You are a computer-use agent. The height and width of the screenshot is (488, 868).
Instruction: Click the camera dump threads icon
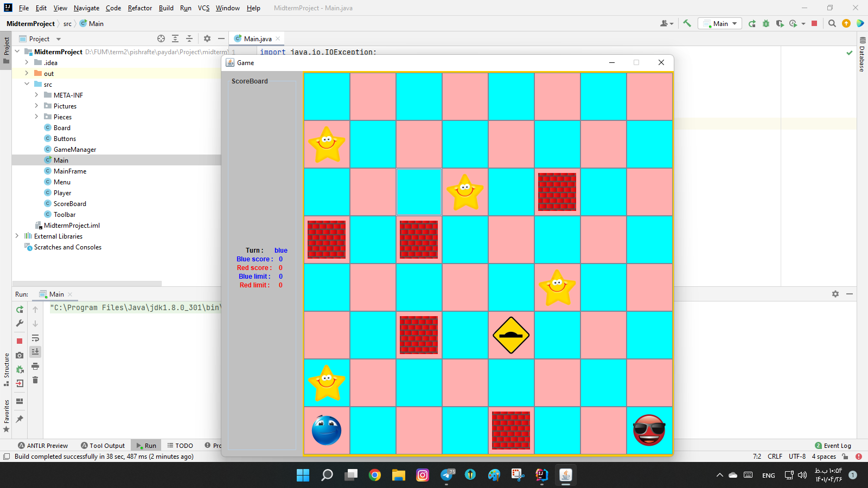pos(20,355)
